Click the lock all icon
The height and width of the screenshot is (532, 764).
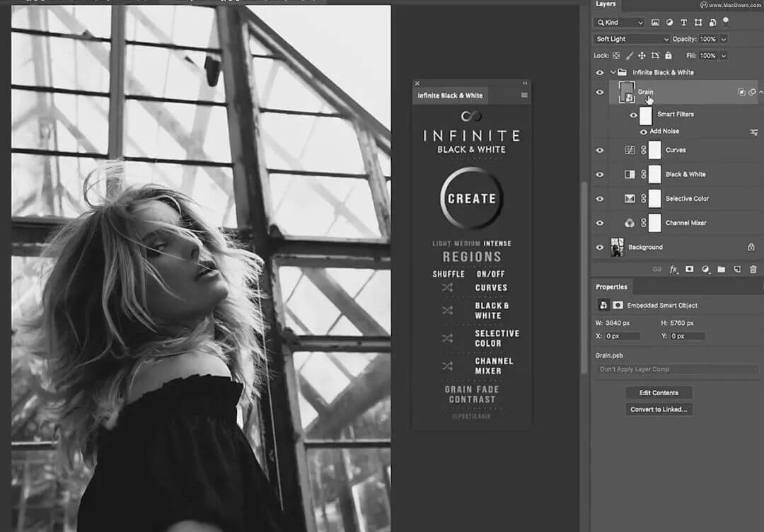click(667, 55)
